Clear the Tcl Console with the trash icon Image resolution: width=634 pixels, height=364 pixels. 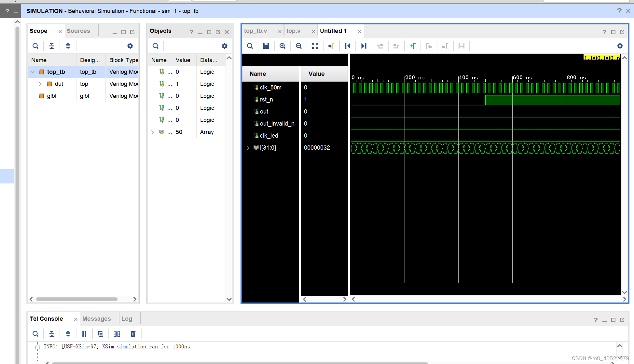coord(133,334)
